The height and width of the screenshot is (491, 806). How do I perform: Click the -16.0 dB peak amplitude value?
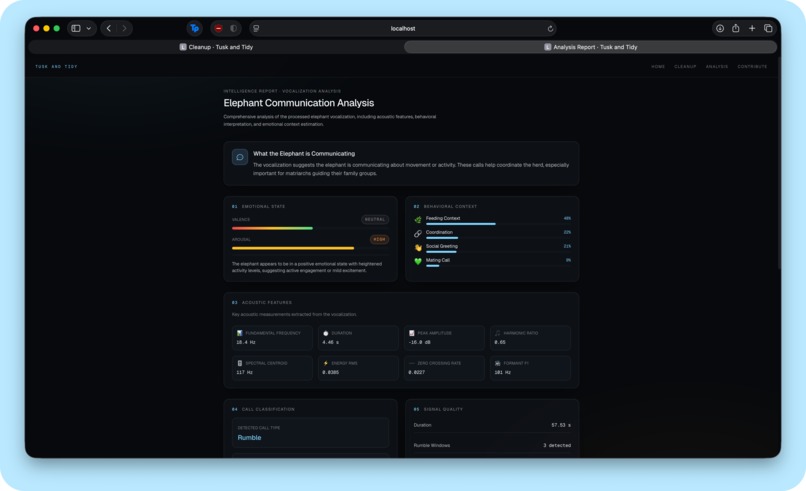click(419, 342)
